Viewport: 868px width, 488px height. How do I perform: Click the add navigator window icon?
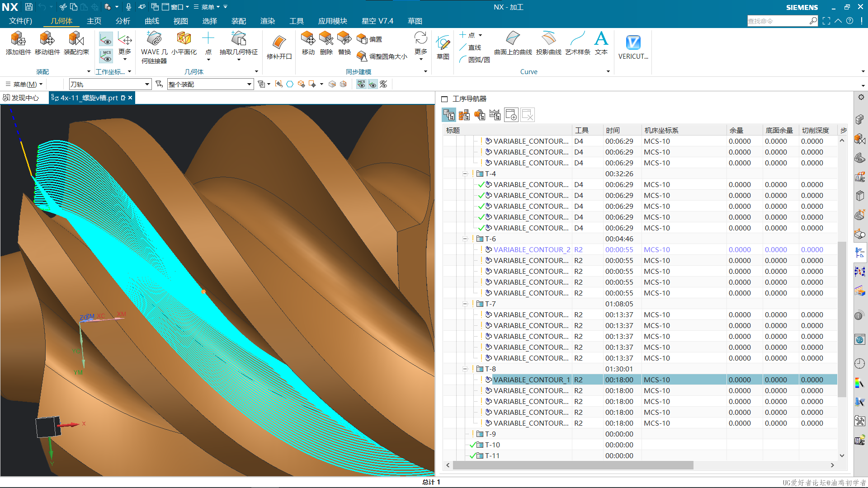point(511,115)
